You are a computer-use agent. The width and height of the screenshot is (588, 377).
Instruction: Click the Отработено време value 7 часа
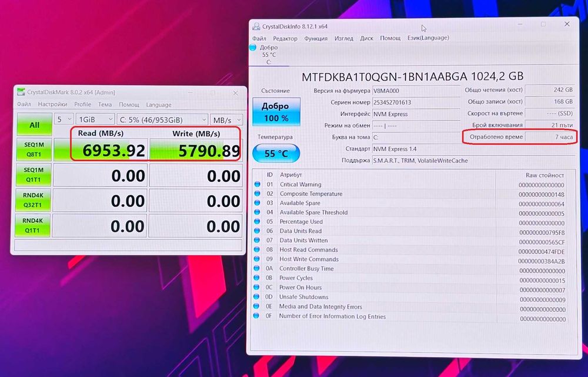point(550,137)
